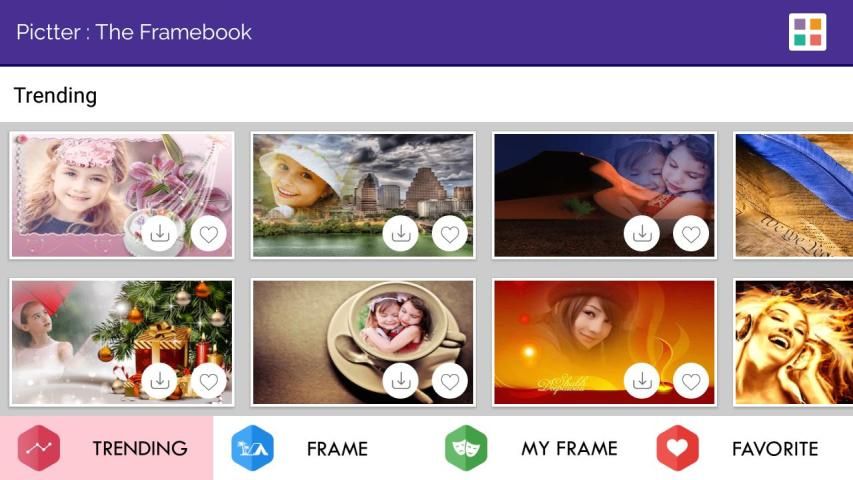Download the city skyline frame
This screenshot has width=853, height=480.
(401, 234)
